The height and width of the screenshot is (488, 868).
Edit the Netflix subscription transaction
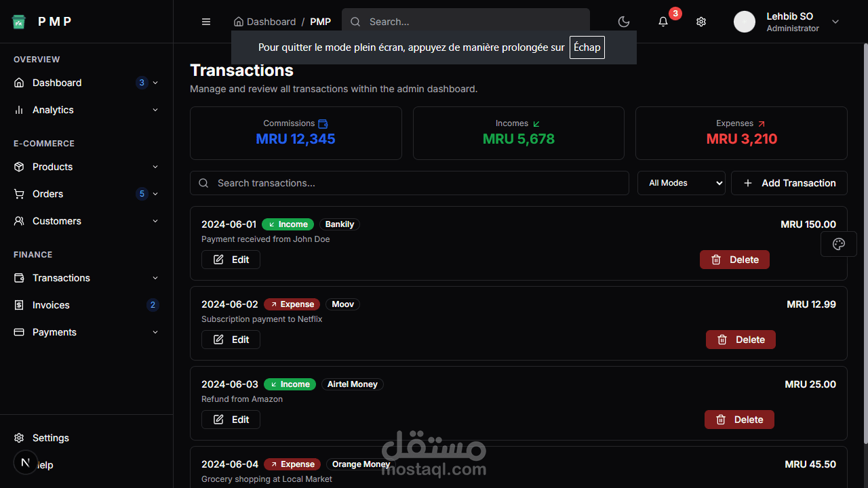[231, 340]
